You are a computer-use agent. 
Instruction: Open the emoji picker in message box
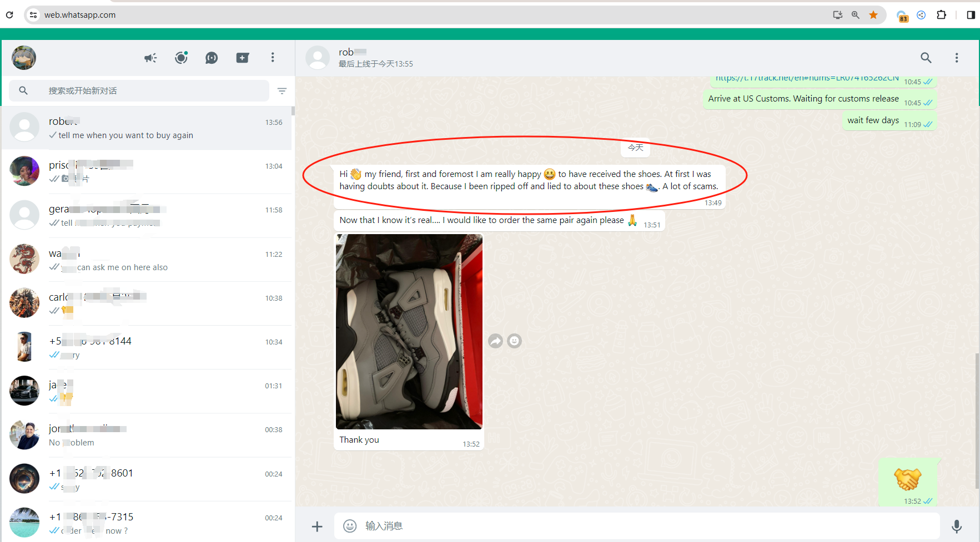coord(350,526)
